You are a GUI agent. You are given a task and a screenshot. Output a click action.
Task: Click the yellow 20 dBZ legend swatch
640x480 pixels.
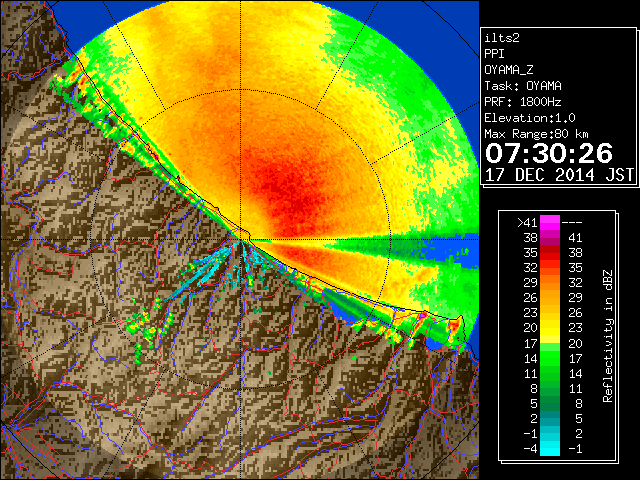click(550, 328)
